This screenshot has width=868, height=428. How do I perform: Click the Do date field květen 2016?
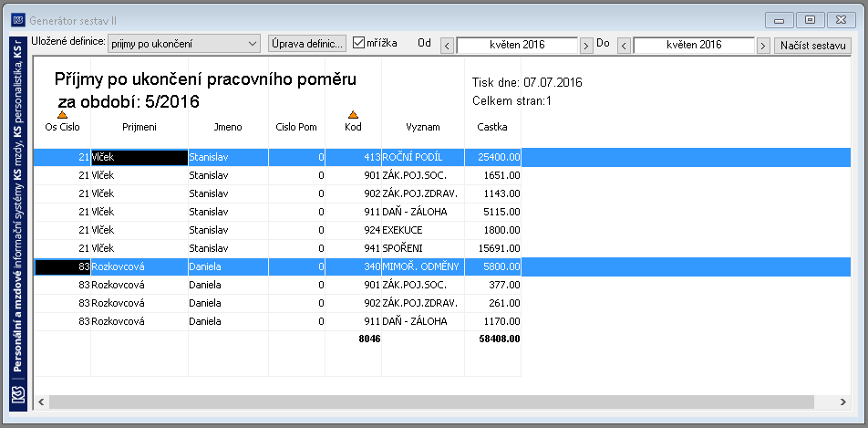pyautogui.click(x=694, y=46)
